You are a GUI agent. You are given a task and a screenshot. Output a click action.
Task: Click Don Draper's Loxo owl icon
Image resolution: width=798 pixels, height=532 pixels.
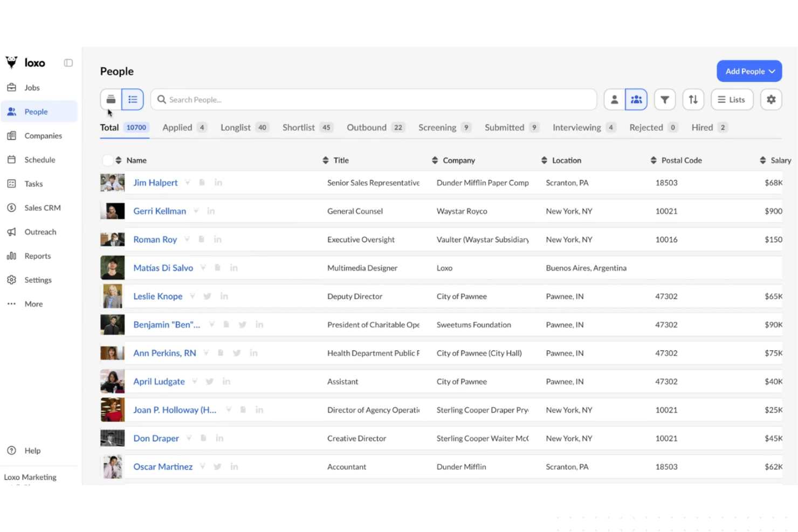[189, 438]
